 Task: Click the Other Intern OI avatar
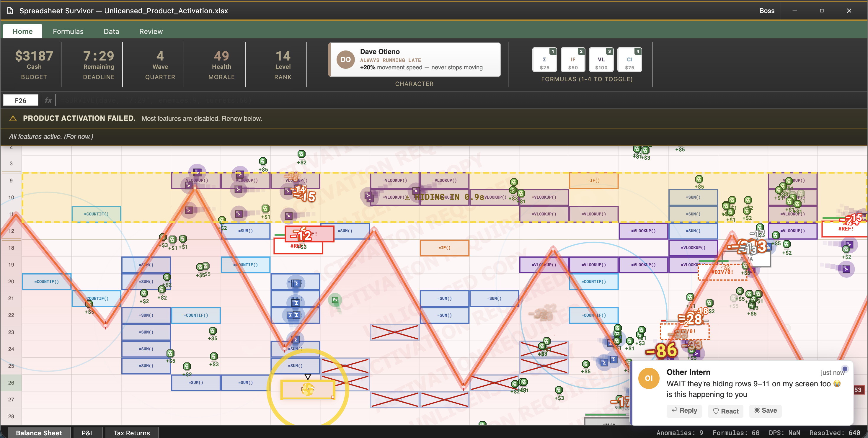point(649,378)
